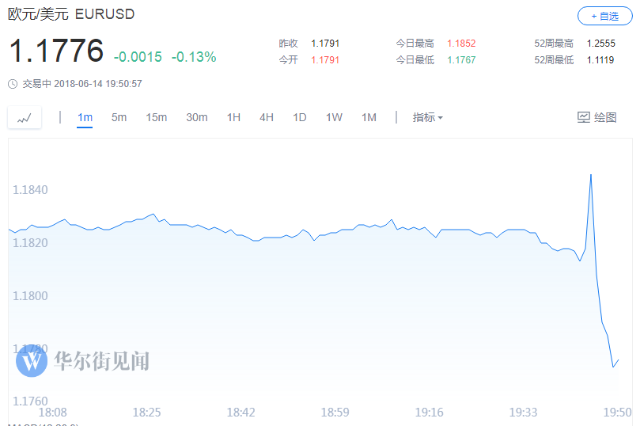Click the drawing tool board icon
This screenshot has width=640, height=426.
(583, 118)
